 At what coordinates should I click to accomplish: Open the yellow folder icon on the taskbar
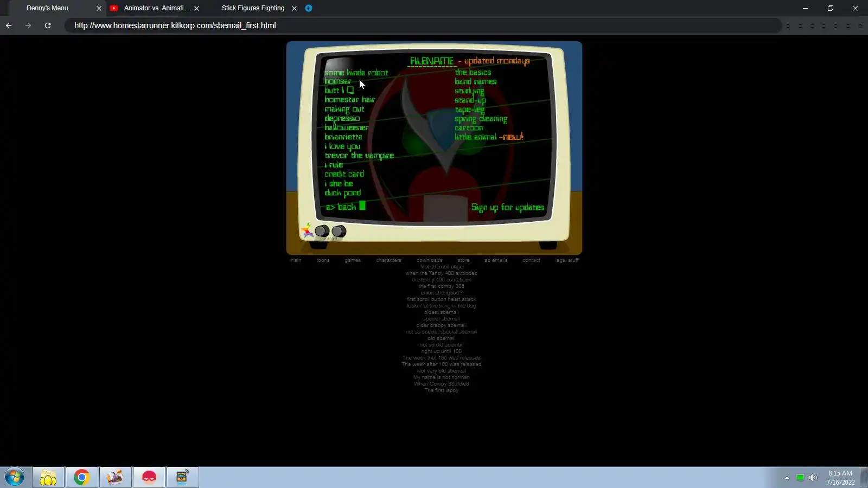coord(48,477)
